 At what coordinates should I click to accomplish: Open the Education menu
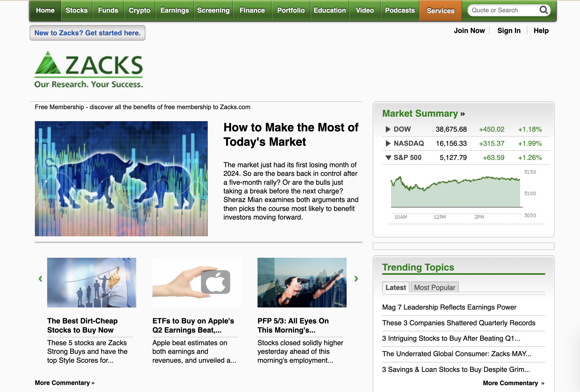tap(330, 10)
